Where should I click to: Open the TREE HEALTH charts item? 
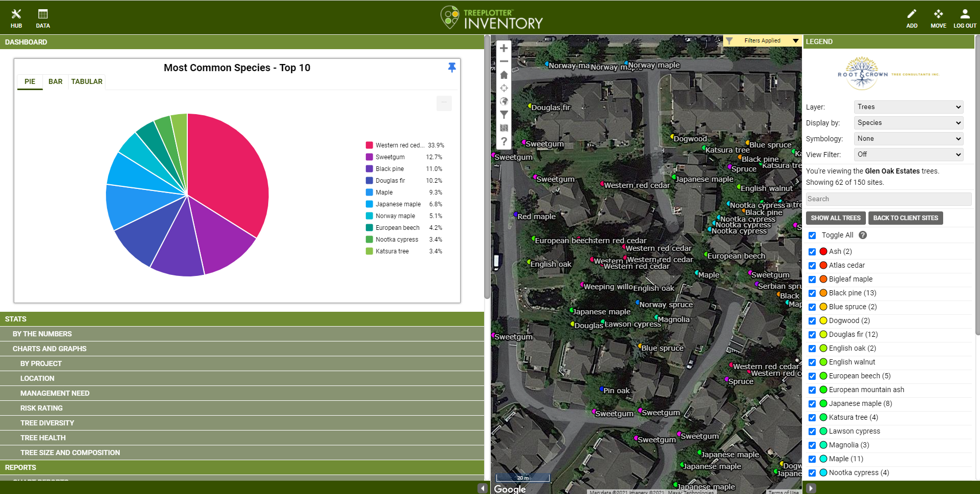coord(242,438)
